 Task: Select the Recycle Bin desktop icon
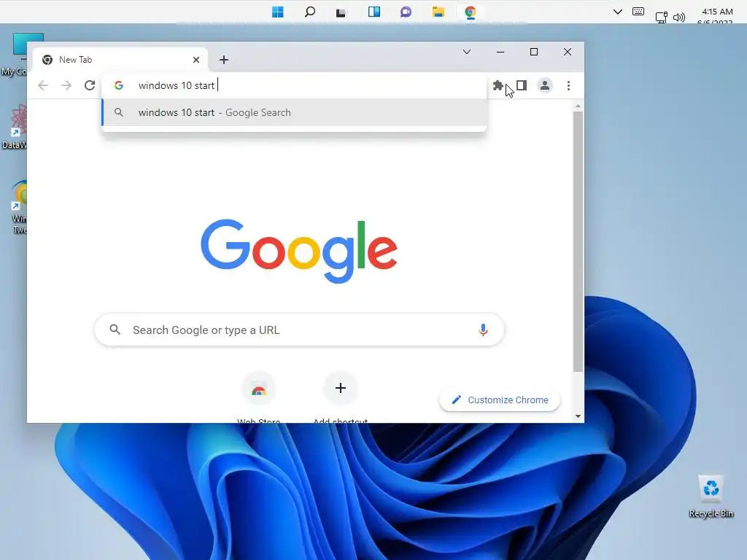click(711, 496)
